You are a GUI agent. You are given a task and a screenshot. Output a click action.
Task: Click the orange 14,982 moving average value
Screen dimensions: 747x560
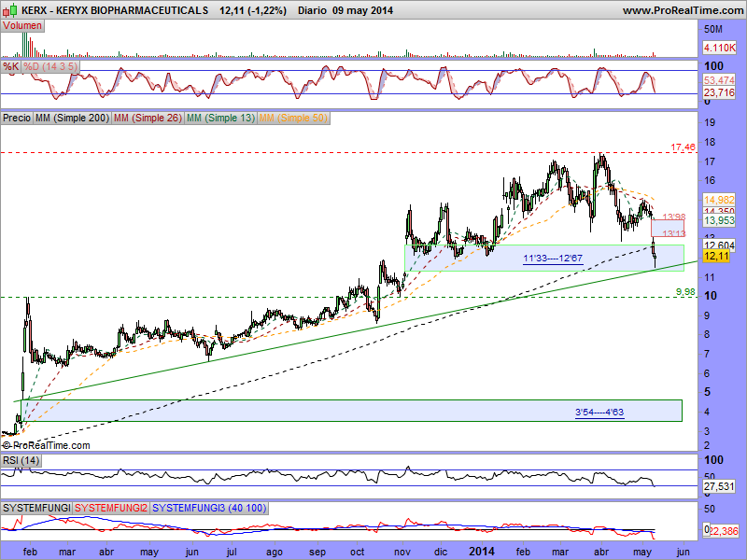719,200
